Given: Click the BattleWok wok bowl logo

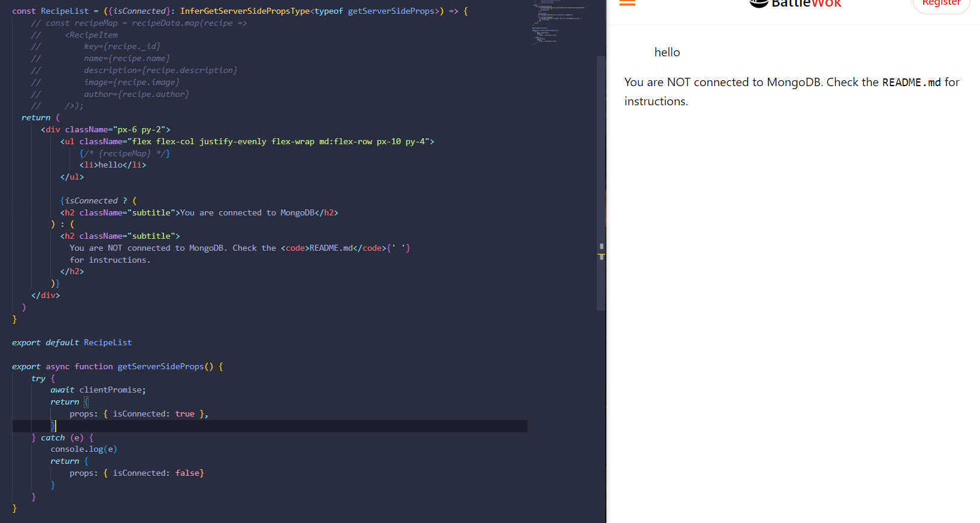Looking at the screenshot, I should click(x=758, y=4).
